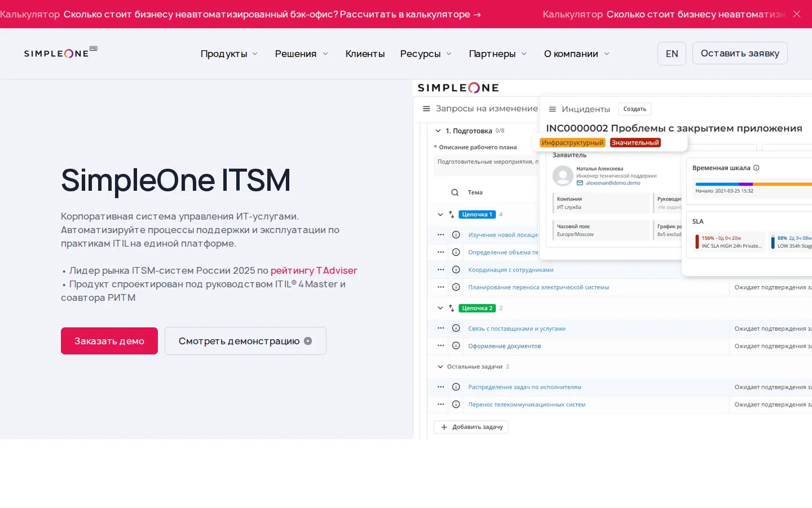Switch site language with the EN button

[672, 54]
